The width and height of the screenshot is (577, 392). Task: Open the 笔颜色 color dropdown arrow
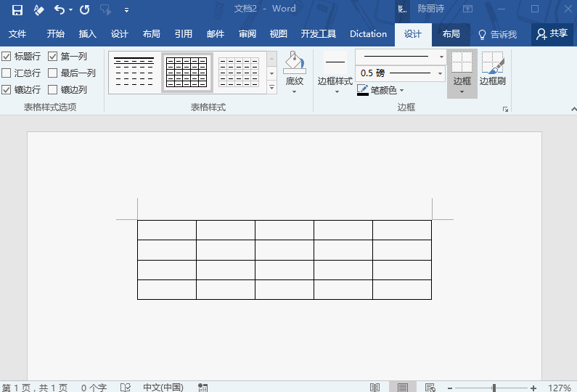click(x=401, y=90)
